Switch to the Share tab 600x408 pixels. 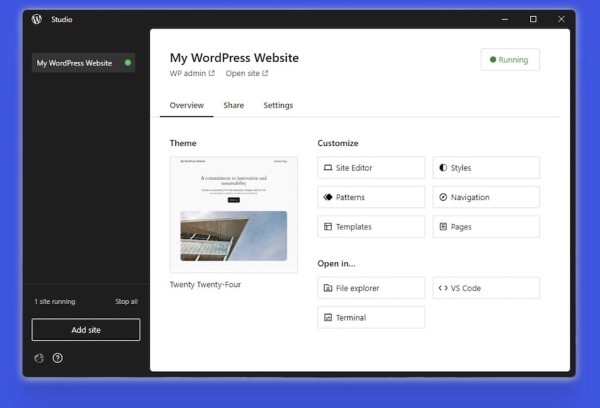[233, 105]
